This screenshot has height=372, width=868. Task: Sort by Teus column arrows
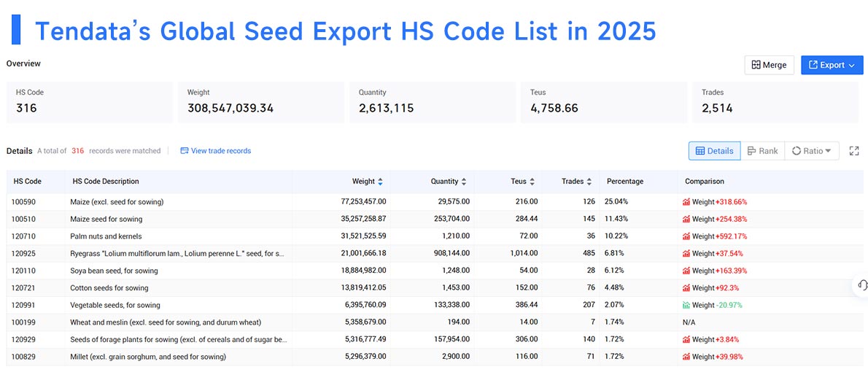[532, 182]
